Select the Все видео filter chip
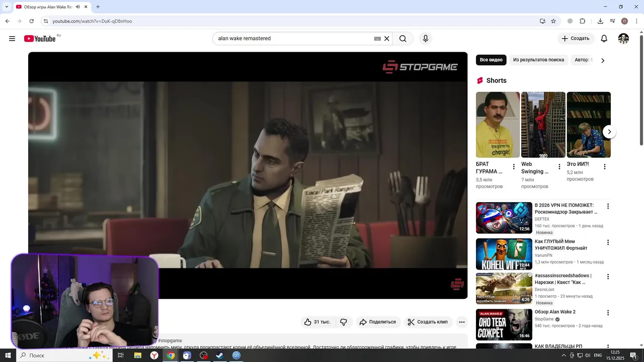 click(x=491, y=60)
